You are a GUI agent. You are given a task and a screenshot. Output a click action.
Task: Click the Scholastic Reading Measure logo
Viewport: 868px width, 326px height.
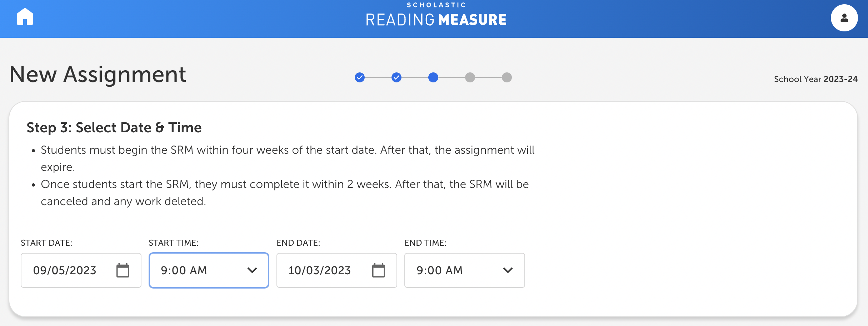pos(436,15)
